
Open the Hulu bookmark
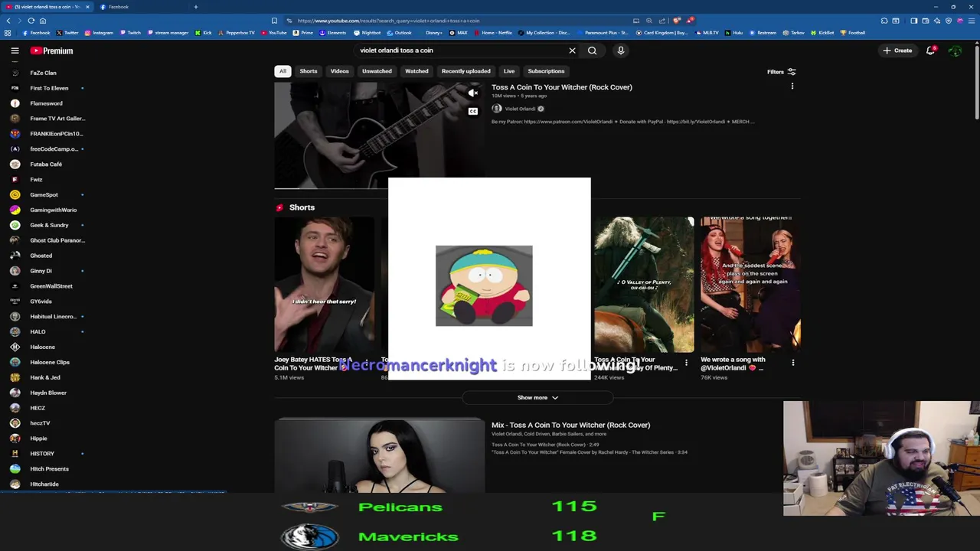point(734,33)
